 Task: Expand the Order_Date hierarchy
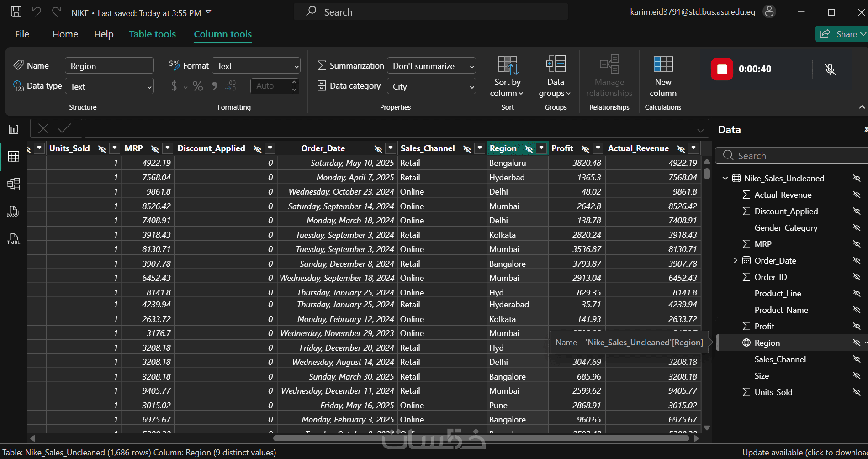735,260
